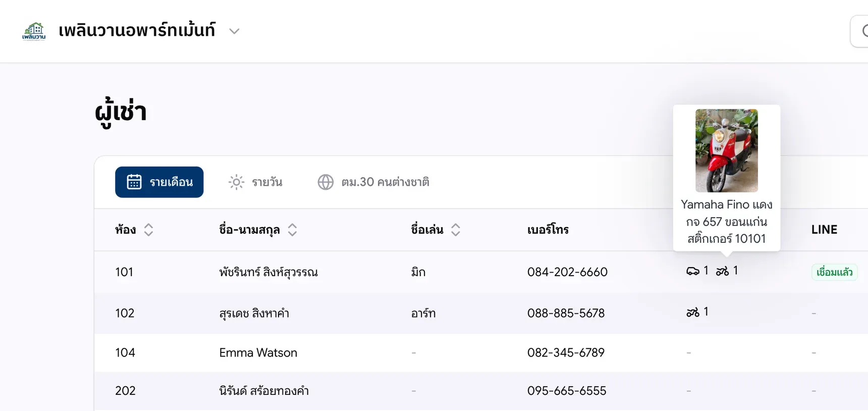Open tenant สุรเดช สิงหาคำ
Image resolution: width=868 pixels, height=411 pixels.
click(x=254, y=313)
